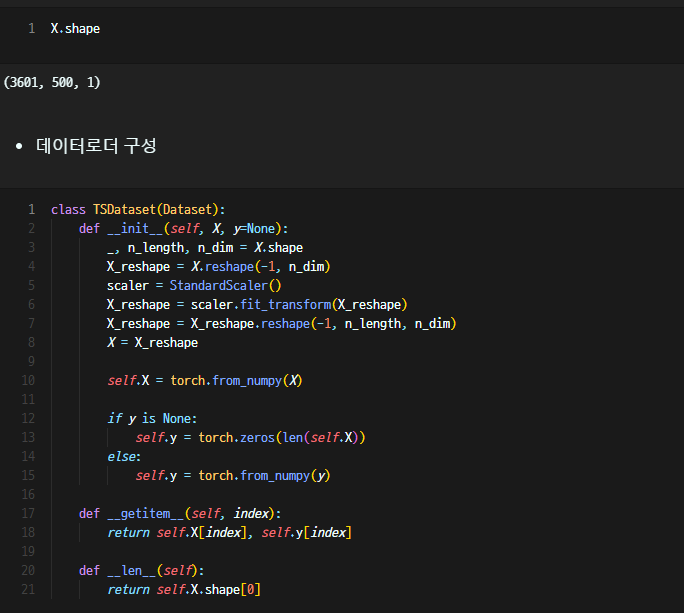Click the n_length, n_dim = X.shape line
Viewport: 684px width, 613px height.
pos(205,247)
